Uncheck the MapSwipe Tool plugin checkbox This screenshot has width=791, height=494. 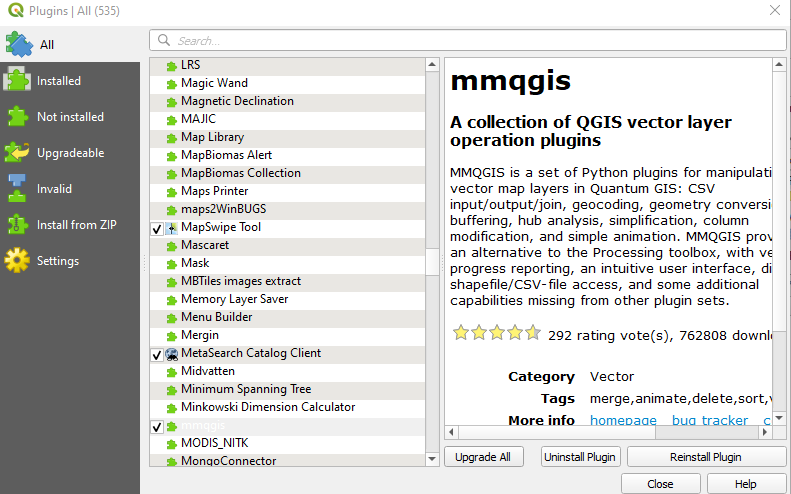pos(157,229)
